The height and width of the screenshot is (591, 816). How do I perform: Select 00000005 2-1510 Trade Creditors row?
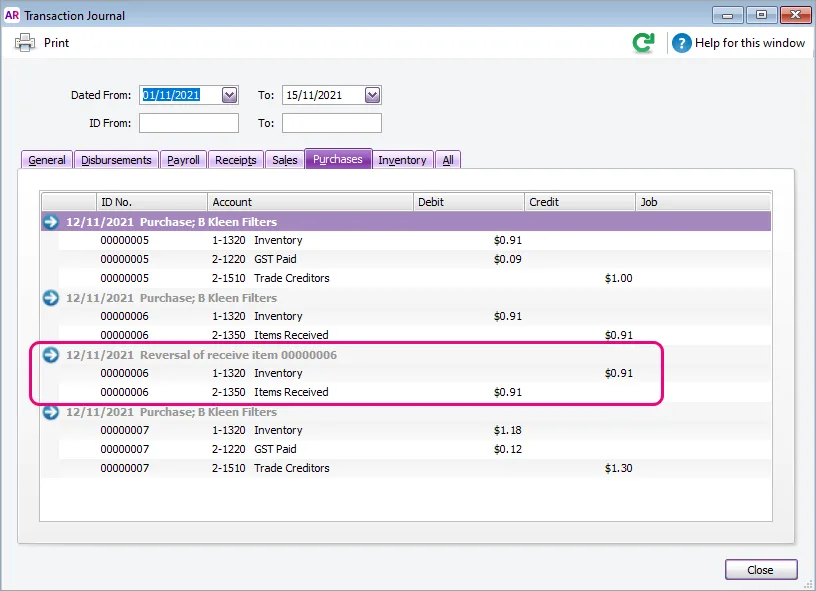click(x=414, y=278)
